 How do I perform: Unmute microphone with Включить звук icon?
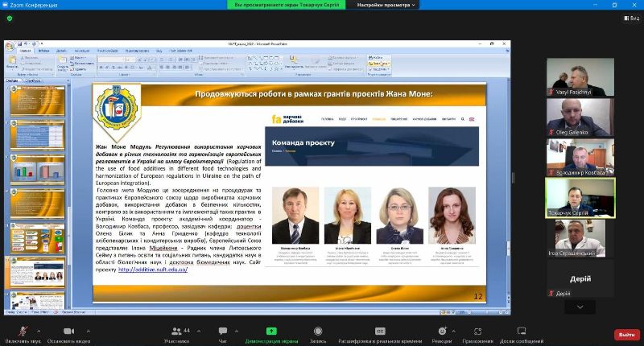point(23,331)
